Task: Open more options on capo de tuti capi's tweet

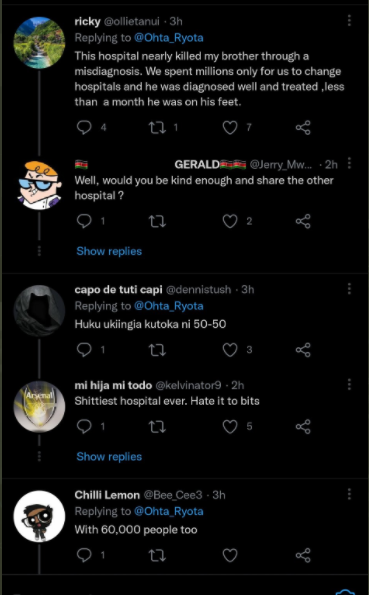Action: pyautogui.click(x=349, y=289)
